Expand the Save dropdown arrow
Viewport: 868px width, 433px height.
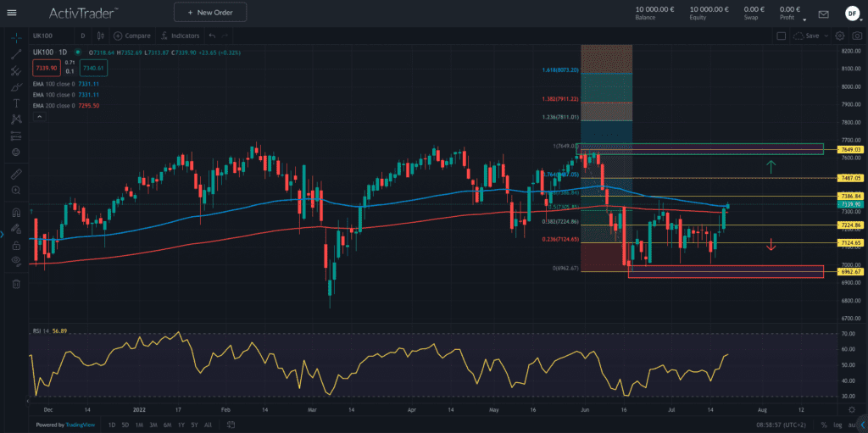[826, 36]
